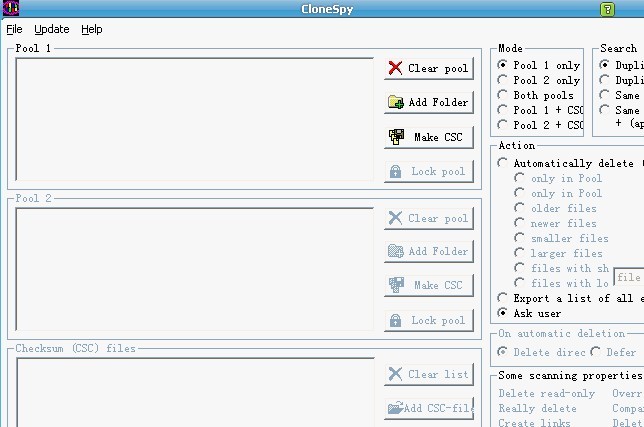Choose Both pools mode option
644x427 pixels.
[503, 95]
